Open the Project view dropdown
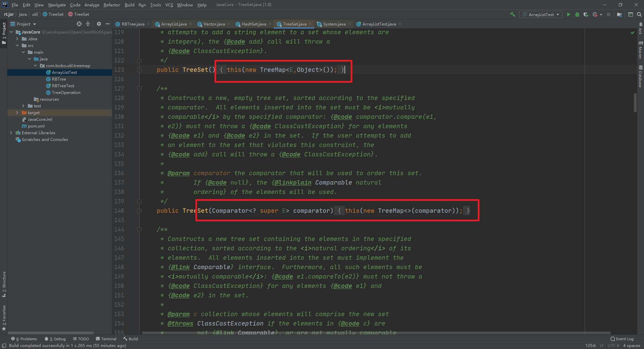 click(x=23, y=24)
